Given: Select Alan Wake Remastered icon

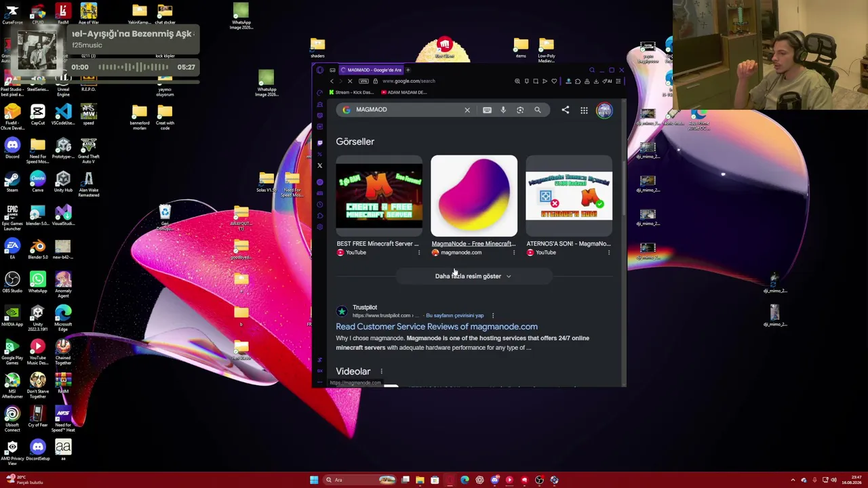Looking at the screenshot, I should (88, 183).
